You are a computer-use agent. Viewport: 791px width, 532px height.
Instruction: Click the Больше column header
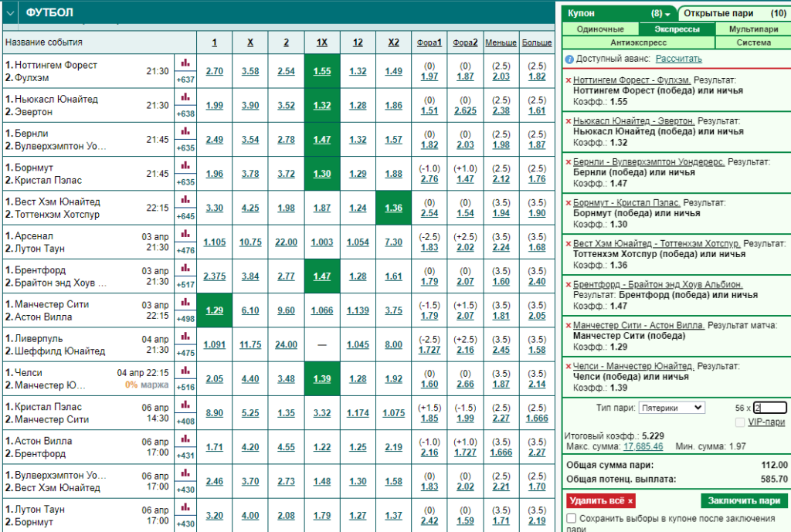[x=537, y=42]
